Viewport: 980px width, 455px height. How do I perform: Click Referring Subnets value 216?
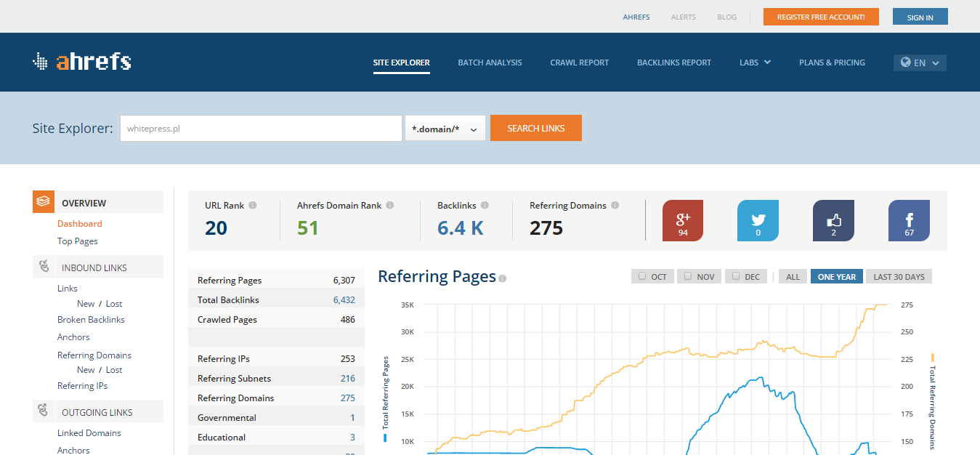(348, 378)
